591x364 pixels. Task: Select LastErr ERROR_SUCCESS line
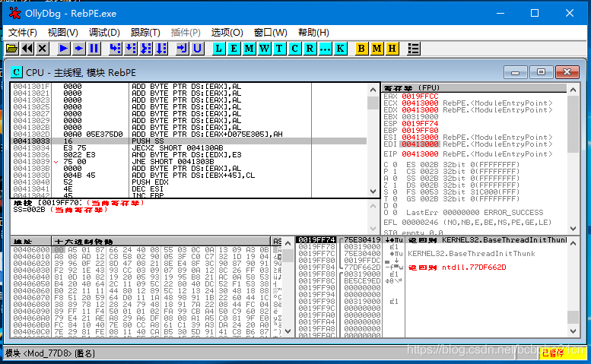[475, 212]
